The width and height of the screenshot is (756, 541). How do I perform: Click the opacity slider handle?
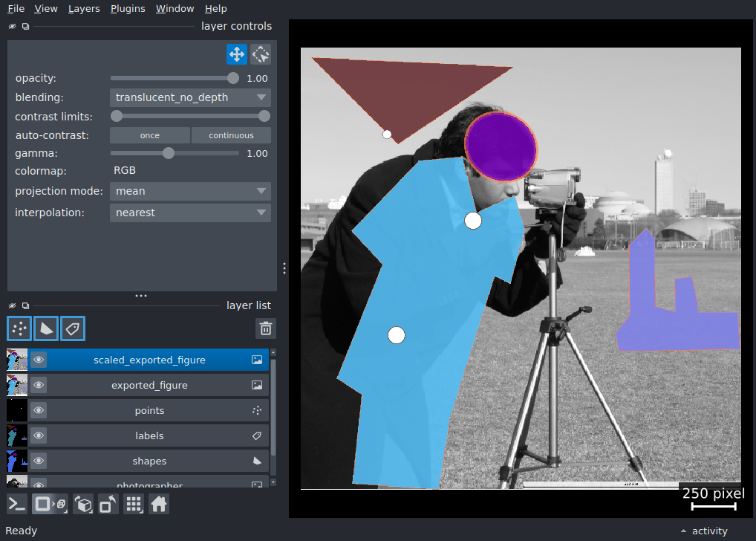pos(233,78)
